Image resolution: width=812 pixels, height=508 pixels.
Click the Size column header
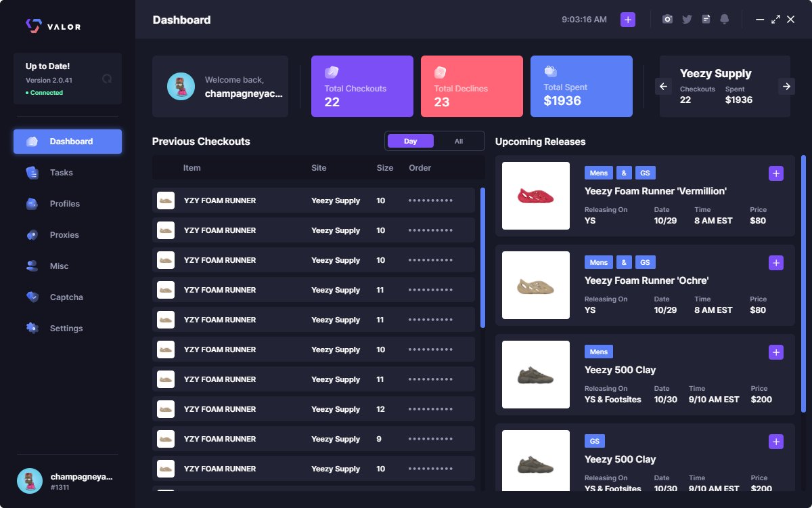click(385, 168)
